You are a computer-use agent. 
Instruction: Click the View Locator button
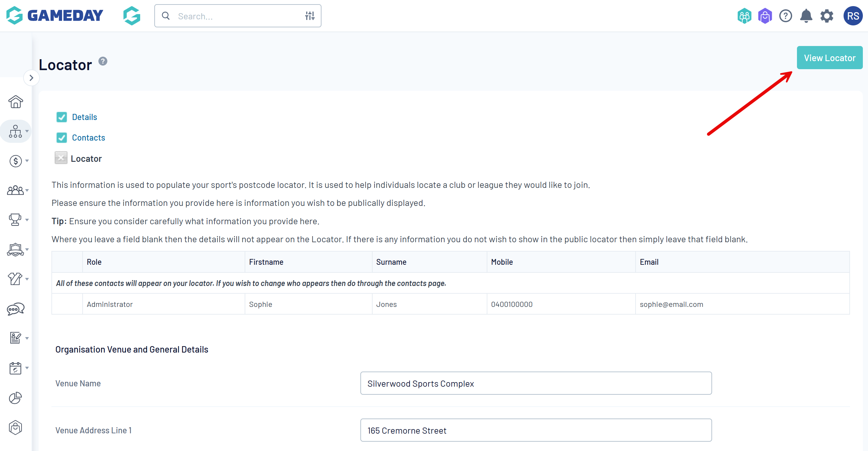829,58
